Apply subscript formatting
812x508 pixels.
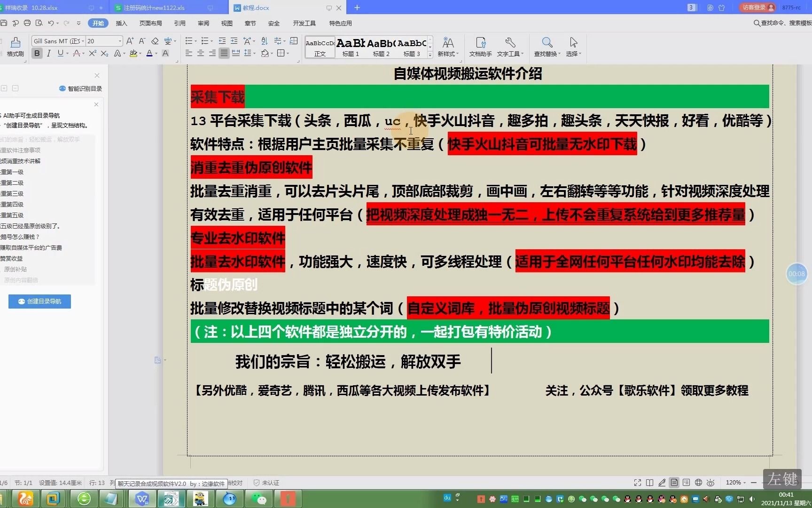click(x=104, y=53)
